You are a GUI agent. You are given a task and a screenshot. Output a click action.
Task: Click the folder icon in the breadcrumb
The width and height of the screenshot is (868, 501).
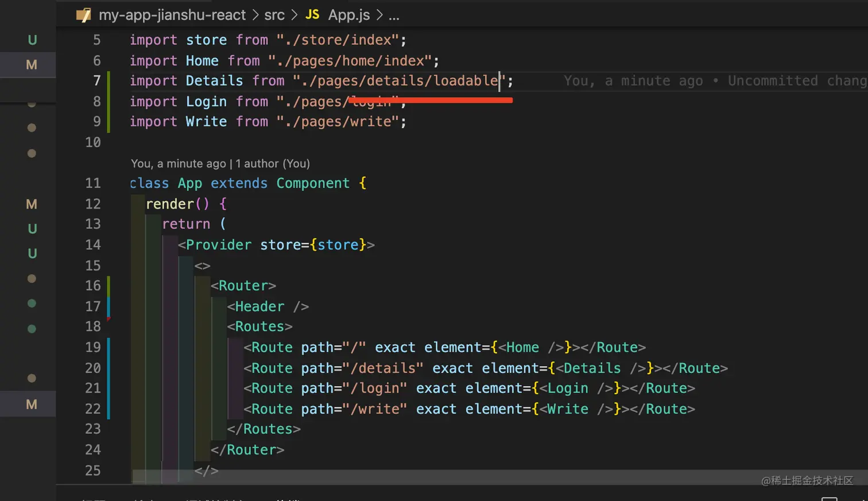(84, 15)
